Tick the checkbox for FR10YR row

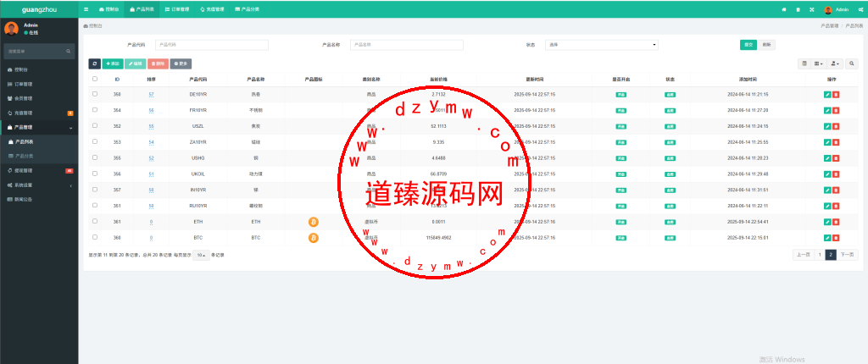[95, 110]
